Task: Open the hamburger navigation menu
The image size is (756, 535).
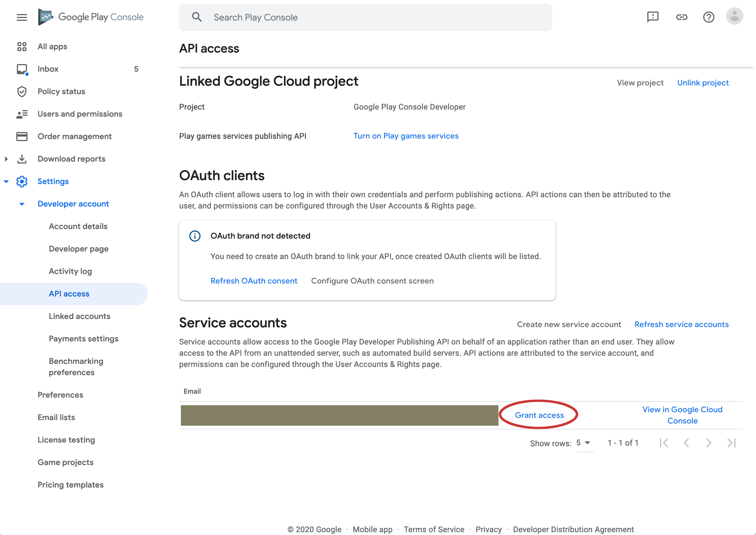Action: click(x=22, y=17)
